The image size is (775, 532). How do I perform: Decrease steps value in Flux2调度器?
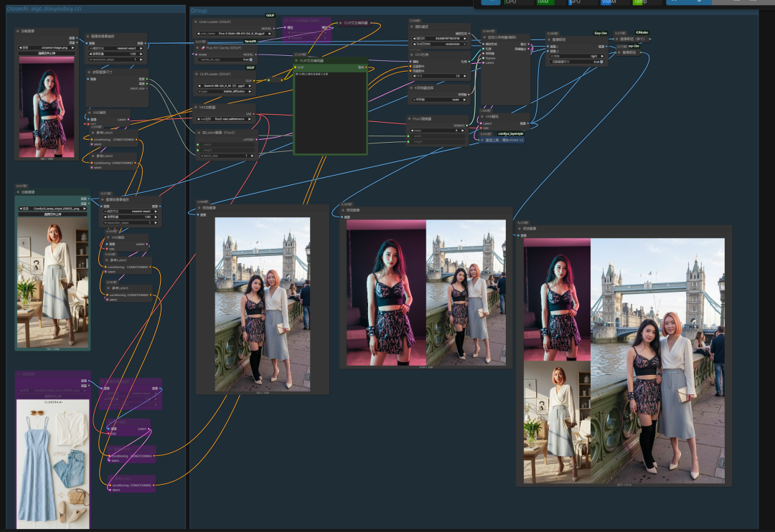coord(413,130)
